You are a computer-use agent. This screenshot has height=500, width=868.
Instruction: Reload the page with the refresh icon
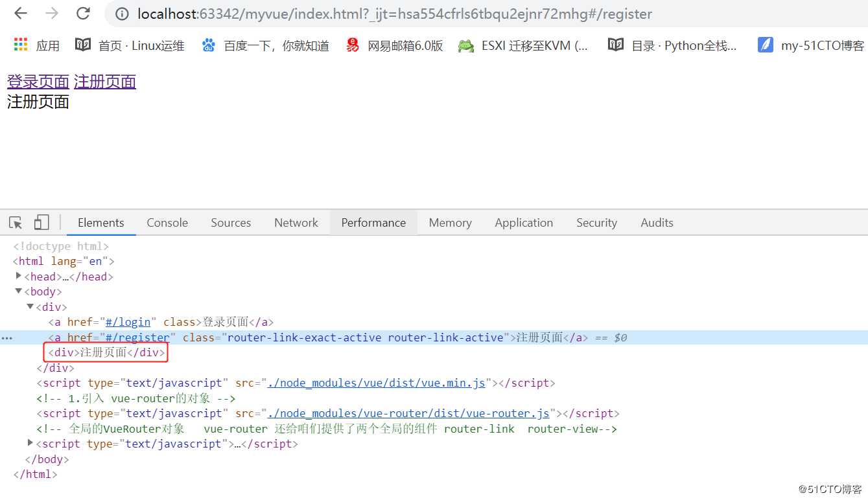point(83,13)
